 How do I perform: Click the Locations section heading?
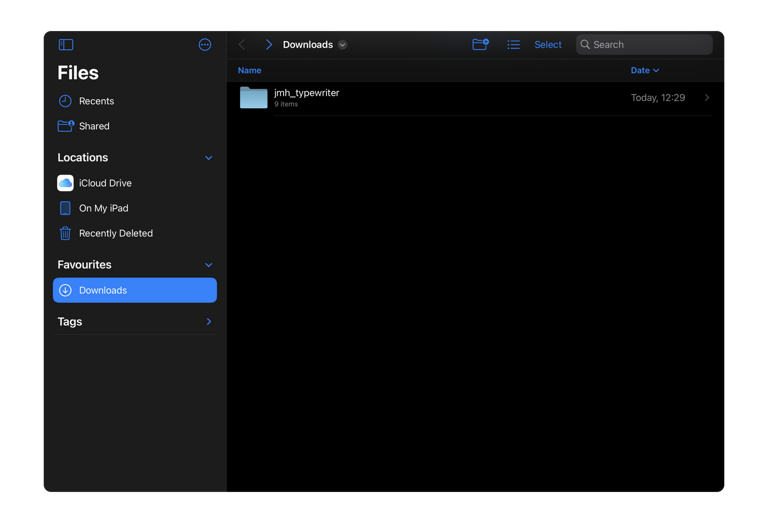click(83, 158)
